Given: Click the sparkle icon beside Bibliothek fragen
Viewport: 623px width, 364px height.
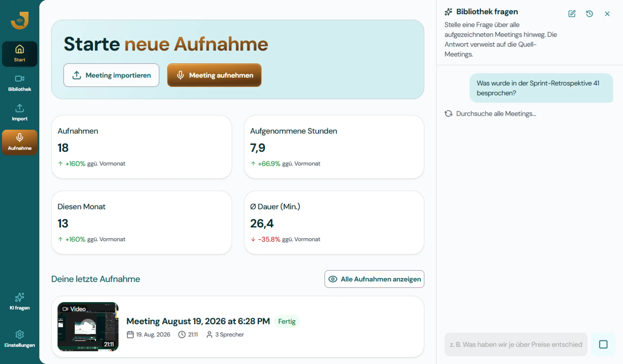Looking at the screenshot, I should [x=448, y=12].
